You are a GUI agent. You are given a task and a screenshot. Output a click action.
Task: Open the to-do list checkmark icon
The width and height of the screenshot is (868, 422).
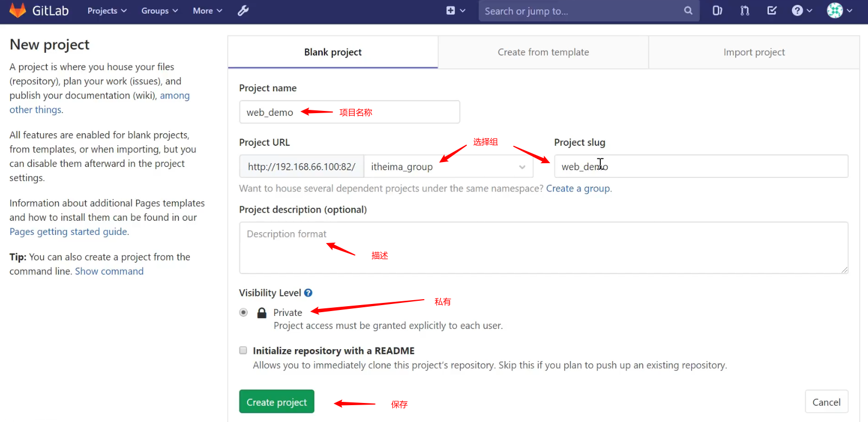[772, 11]
